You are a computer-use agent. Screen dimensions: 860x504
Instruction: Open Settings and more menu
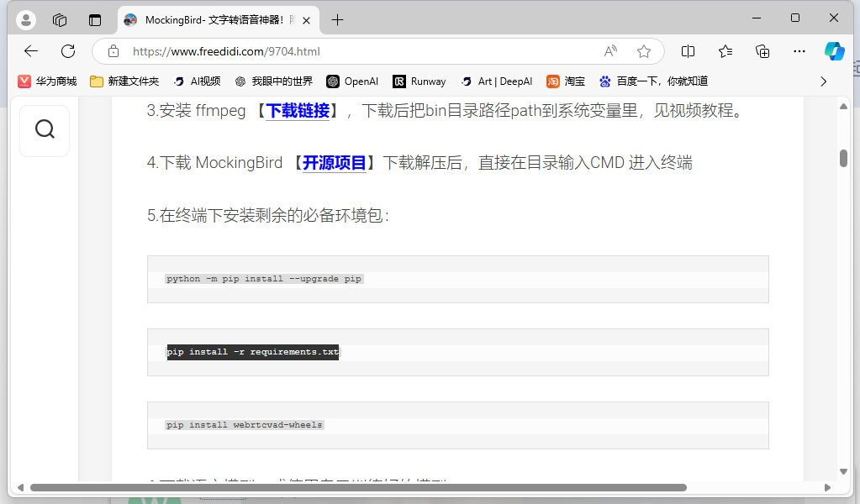pos(799,51)
